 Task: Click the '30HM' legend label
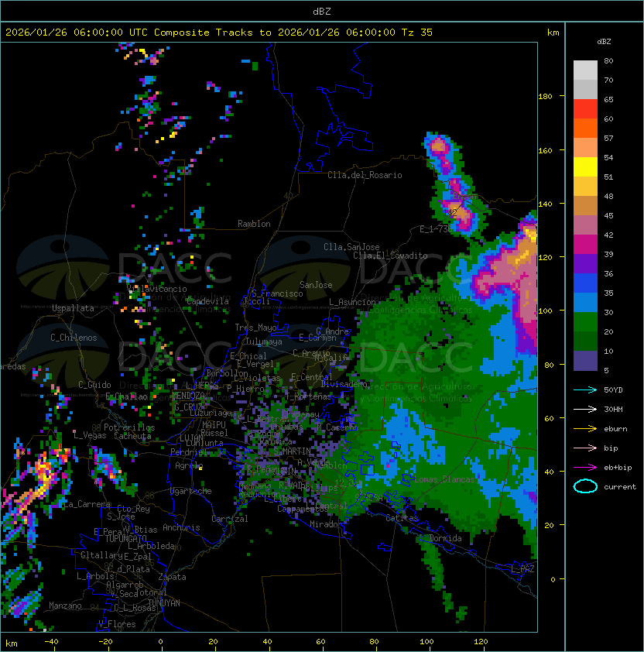pyautogui.click(x=613, y=409)
